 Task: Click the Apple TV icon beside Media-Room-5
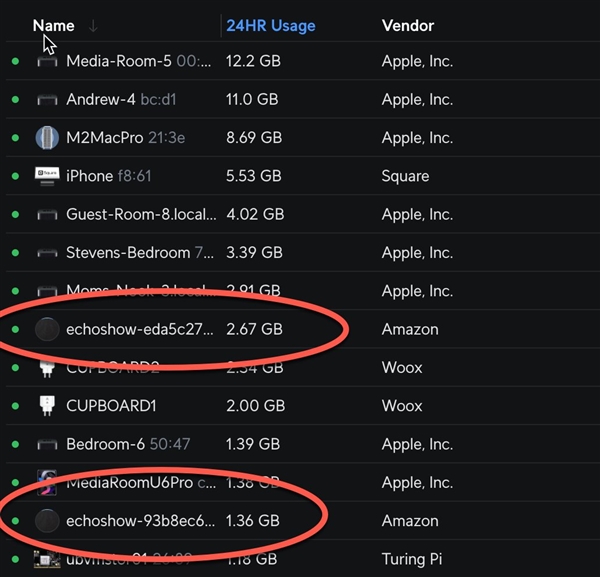pos(47,62)
